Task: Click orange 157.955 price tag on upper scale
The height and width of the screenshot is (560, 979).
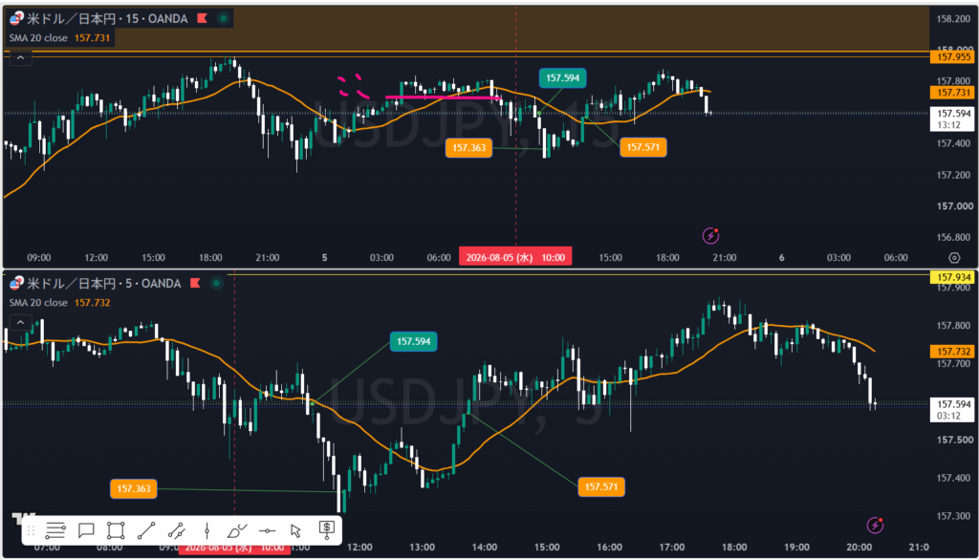Action: click(953, 56)
